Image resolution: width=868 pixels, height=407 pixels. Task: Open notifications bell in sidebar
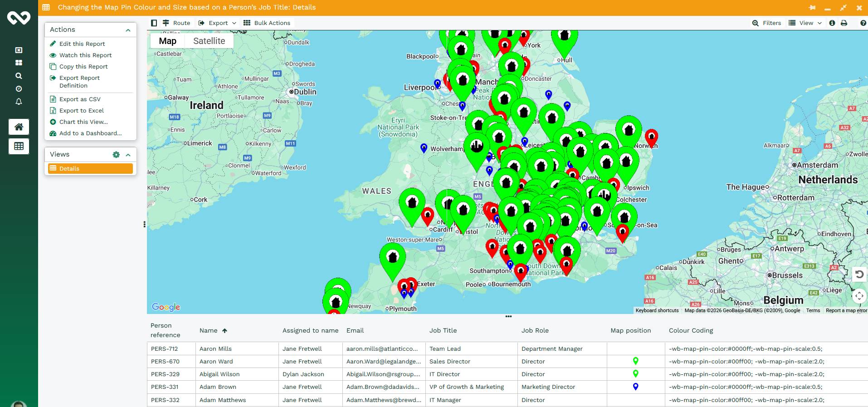click(19, 102)
